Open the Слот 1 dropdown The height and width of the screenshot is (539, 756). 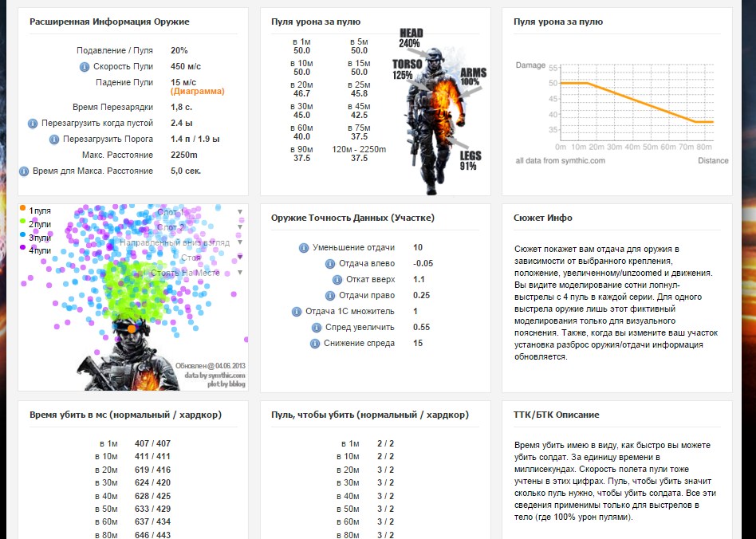point(240,212)
